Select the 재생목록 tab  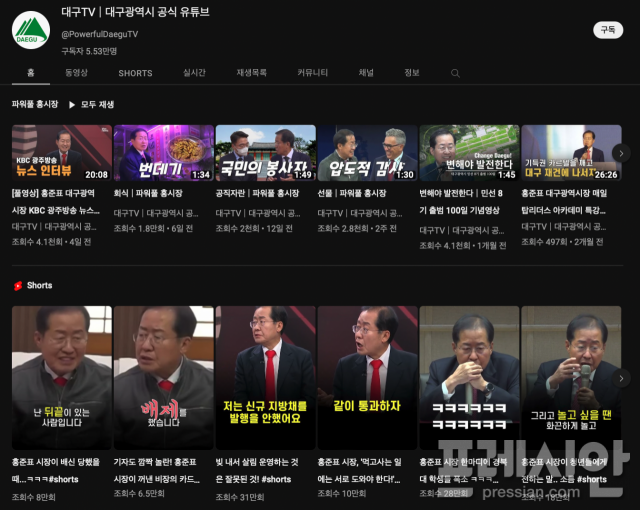coord(251,73)
